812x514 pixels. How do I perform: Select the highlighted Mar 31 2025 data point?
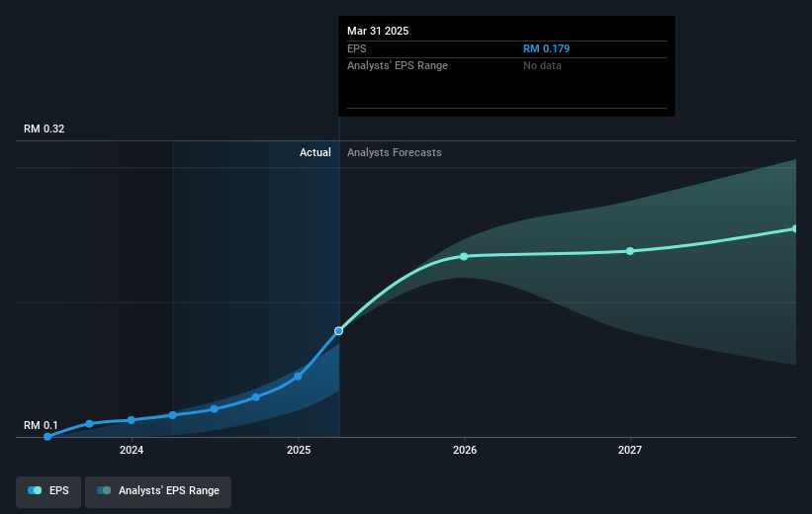[338, 331]
